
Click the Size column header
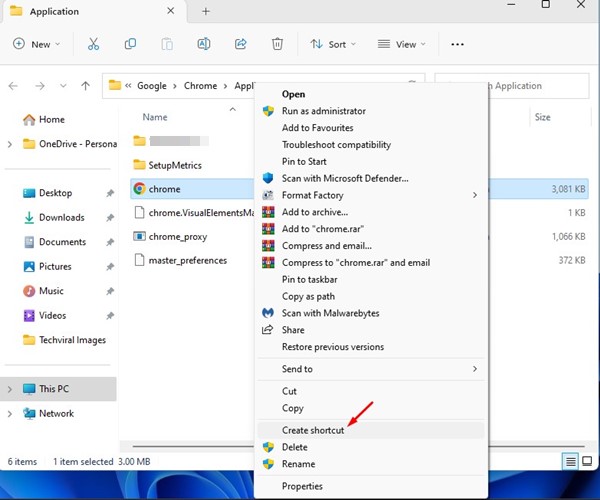[x=542, y=117]
